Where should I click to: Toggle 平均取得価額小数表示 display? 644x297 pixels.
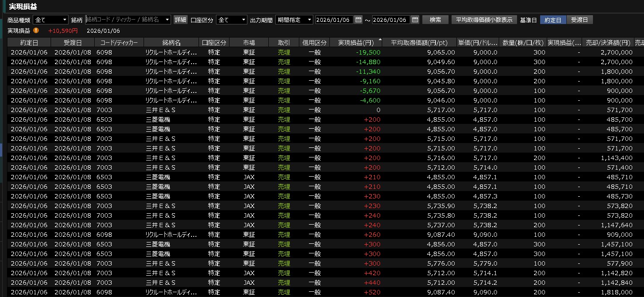484,20
